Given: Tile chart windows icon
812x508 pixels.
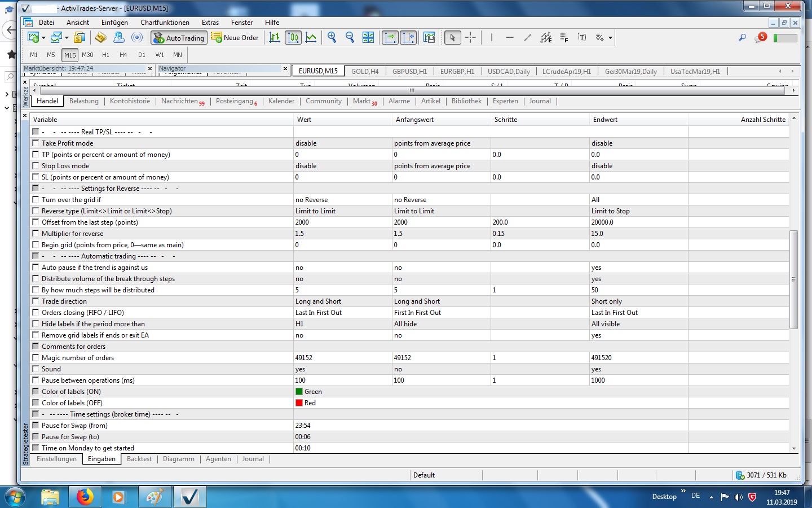Looking at the screenshot, I should 368,38.
